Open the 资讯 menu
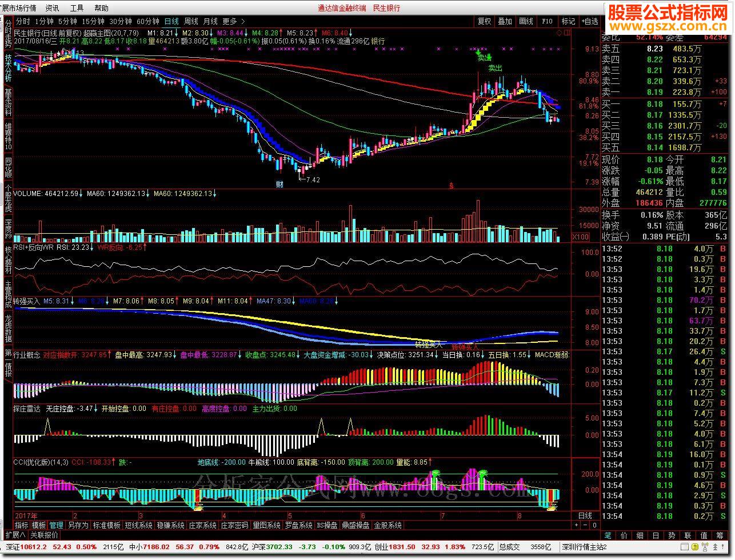Image resolution: width=735 pixels, height=560 pixels. click(52, 8)
